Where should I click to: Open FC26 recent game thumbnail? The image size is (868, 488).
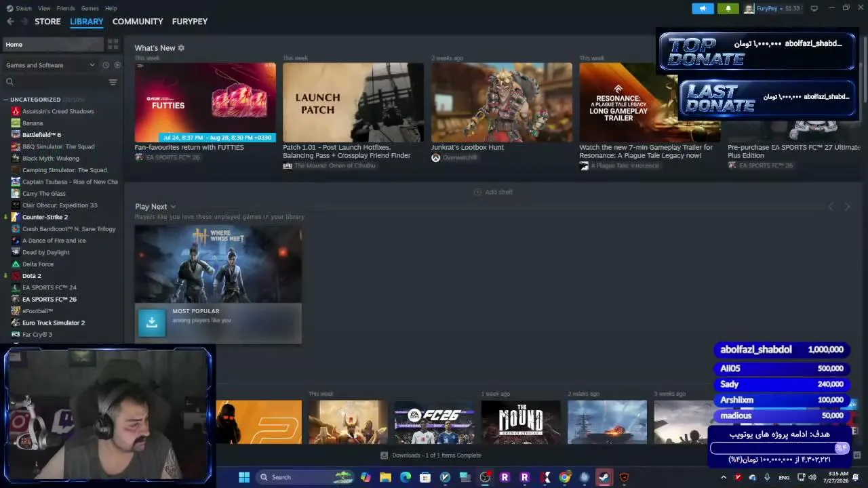coord(435,422)
